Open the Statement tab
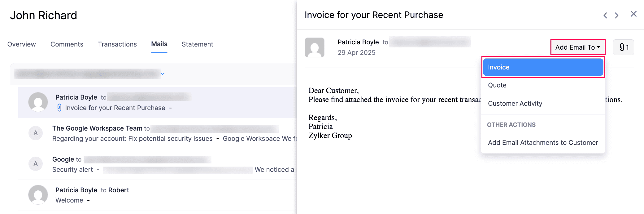This screenshot has height=214, width=644. click(197, 44)
